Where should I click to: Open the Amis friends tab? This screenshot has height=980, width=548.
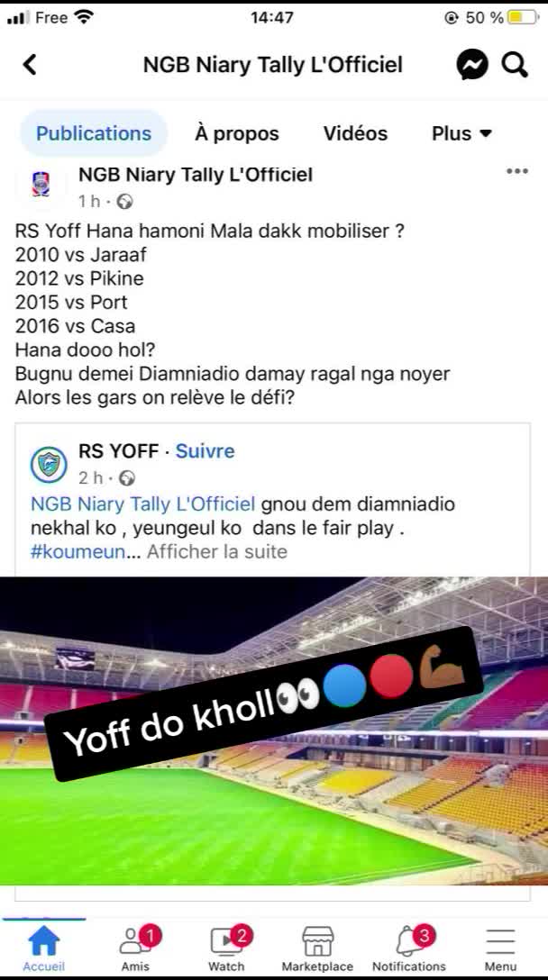(136, 948)
